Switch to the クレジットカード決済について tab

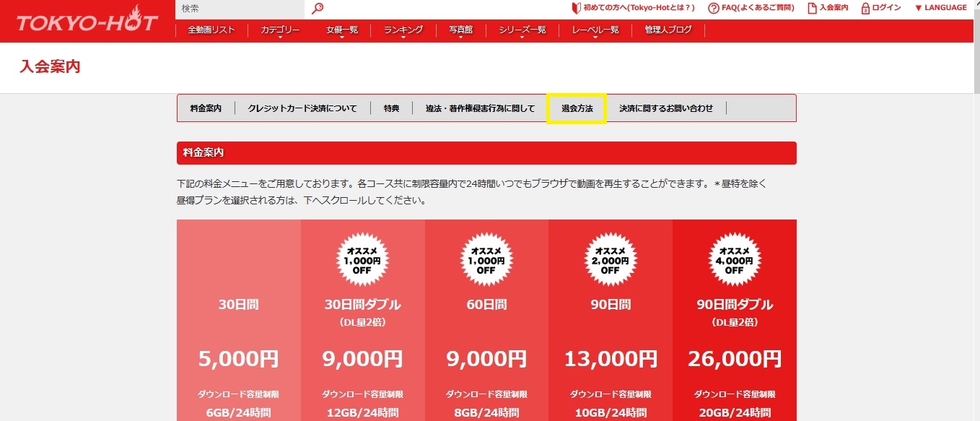302,108
